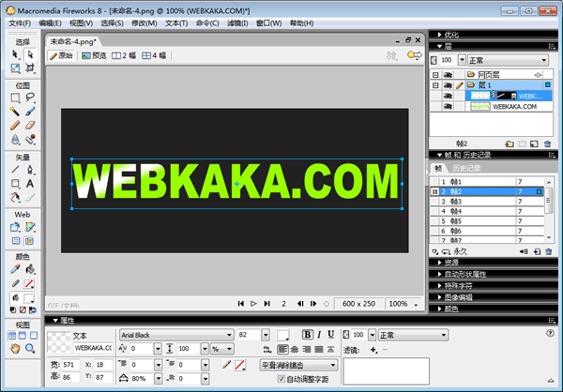Click the 预览 preview button
563x392 pixels.
point(94,56)
